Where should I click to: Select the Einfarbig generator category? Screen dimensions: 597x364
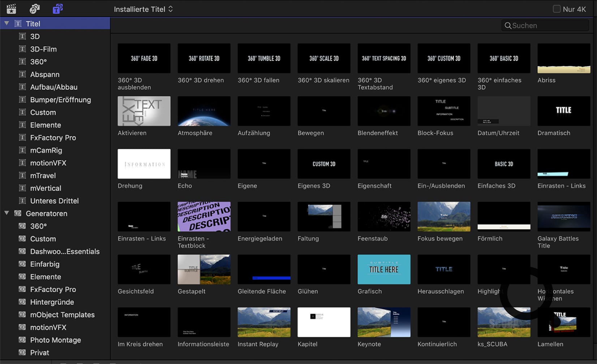coord(45,264)
